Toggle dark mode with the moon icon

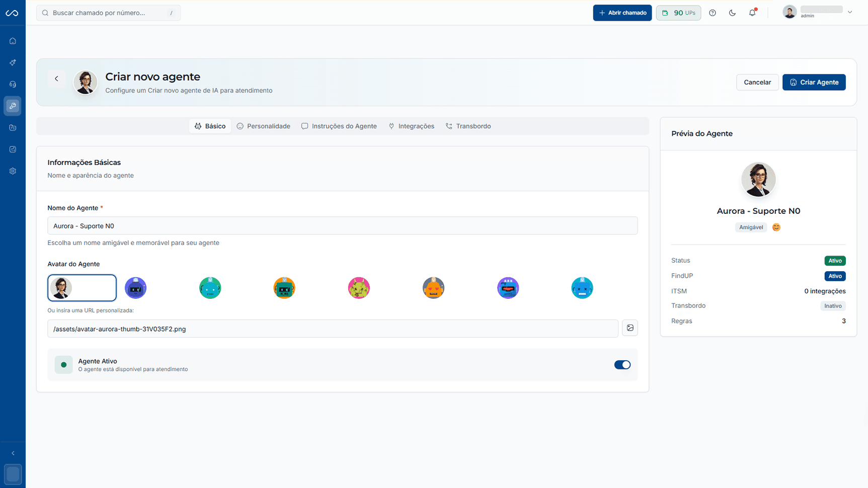tap(732, 13)
